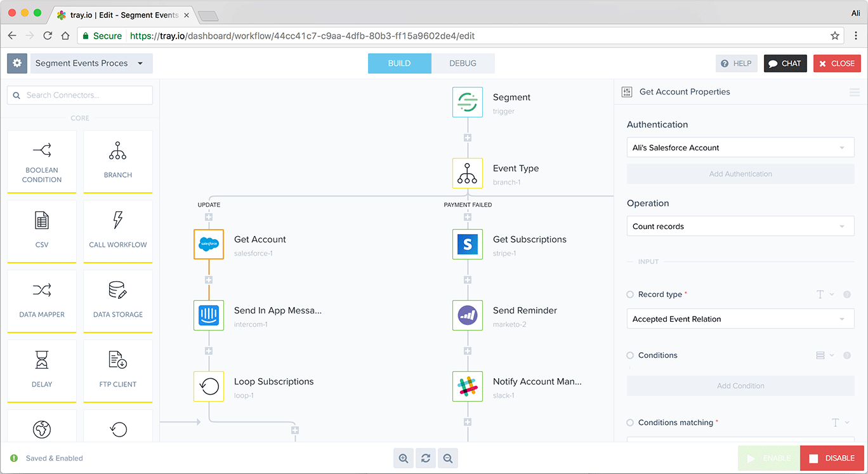This screenshot has width=868, height=474.
Task: Go back in browser history
Action: tap(12, 36)
